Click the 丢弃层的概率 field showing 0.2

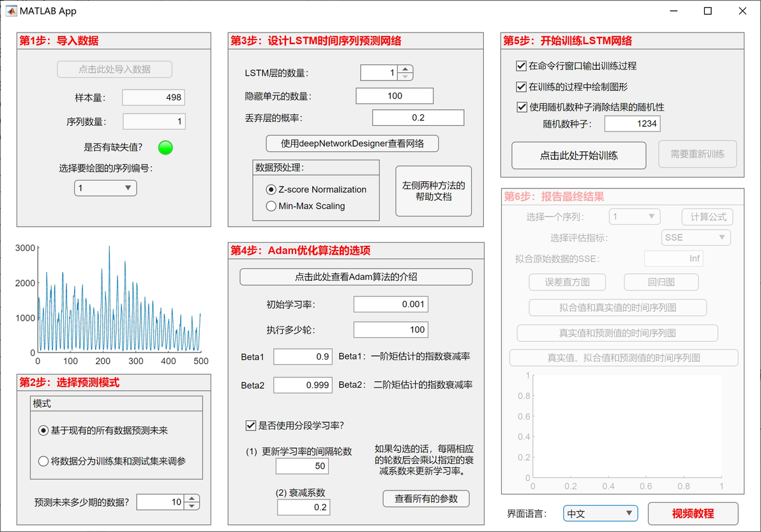pyautogui.click(x=418, y=118)
